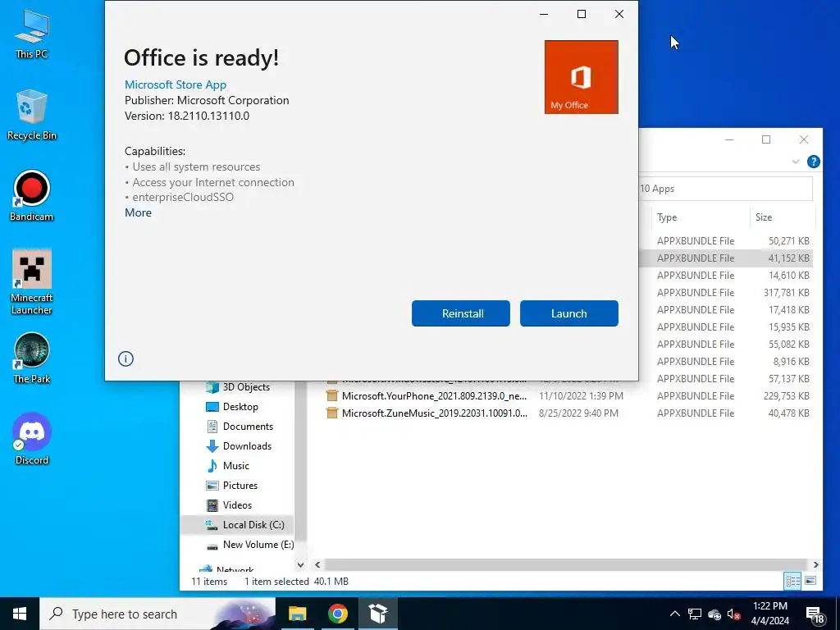Image resolution: width=840 pixels, height=630 pixels.
Task: Click the 8/25/2022 9:40 PM date cell
Action: point(578,413)
